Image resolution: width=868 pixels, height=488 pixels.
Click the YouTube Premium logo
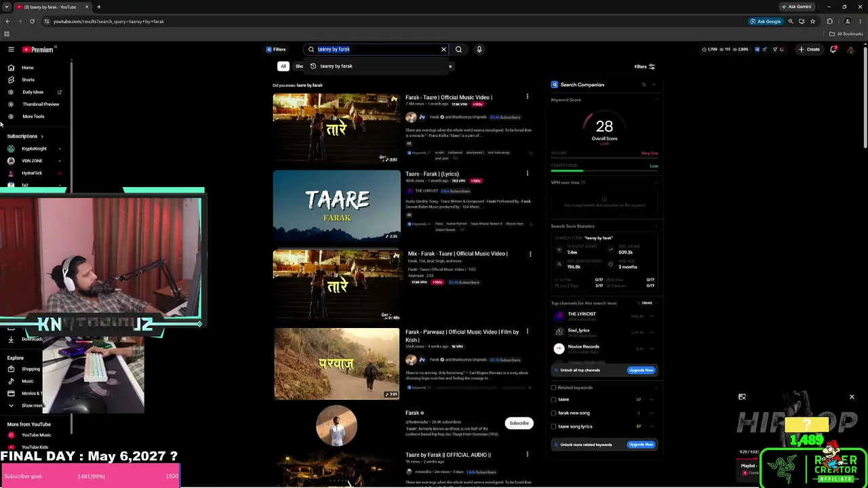point(38,49)
